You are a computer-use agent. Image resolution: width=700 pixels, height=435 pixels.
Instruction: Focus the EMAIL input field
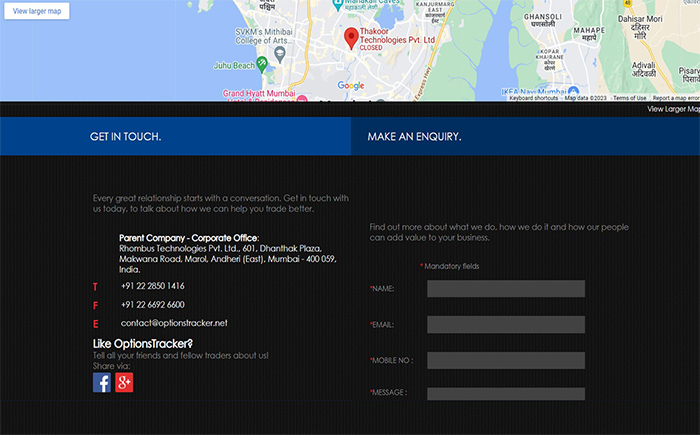pyautogui.click(x=506, y=325)
